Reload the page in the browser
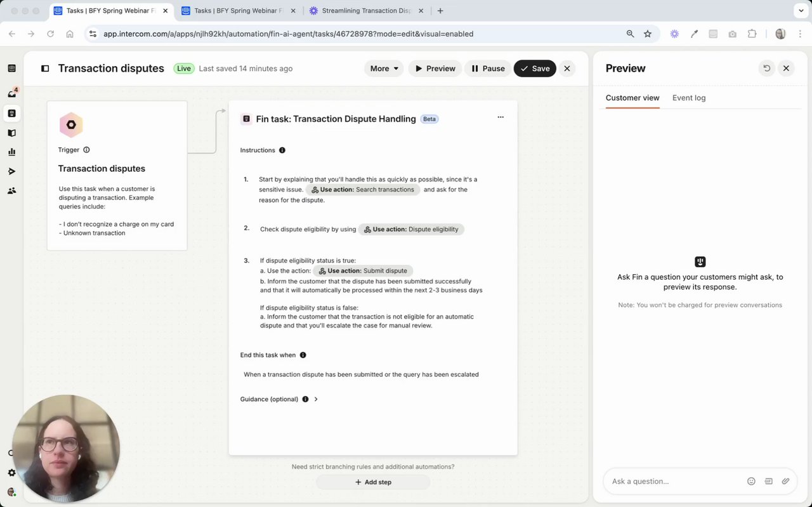 (50, 34)
